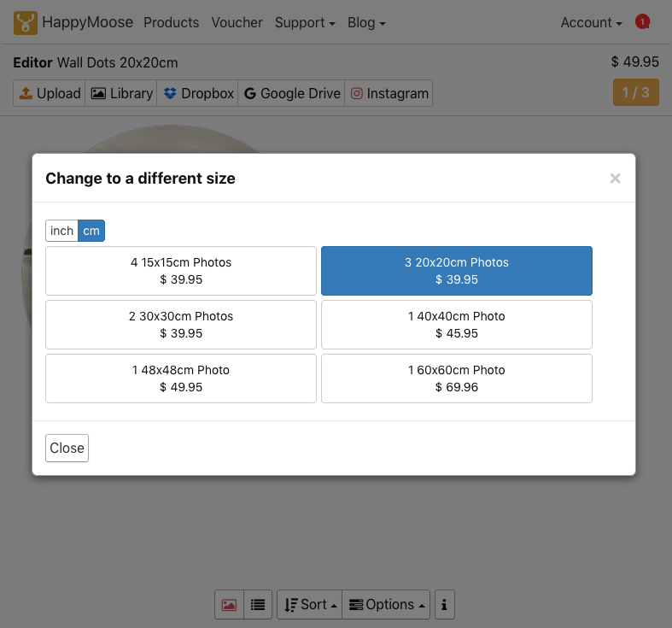The width and height of the screenshot is (672, 628).
Task: Expand the Support dropdown menu
Action: click(x=305, y=23)
